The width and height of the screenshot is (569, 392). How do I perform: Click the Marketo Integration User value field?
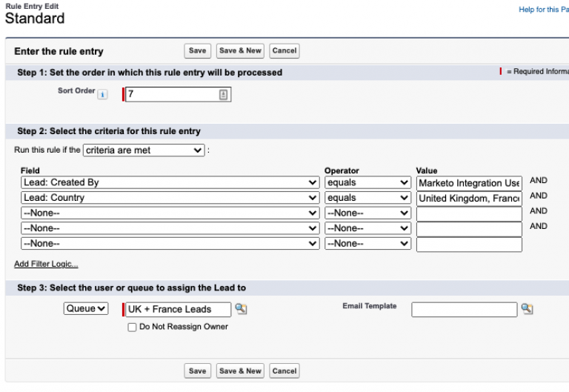[469, 183]
